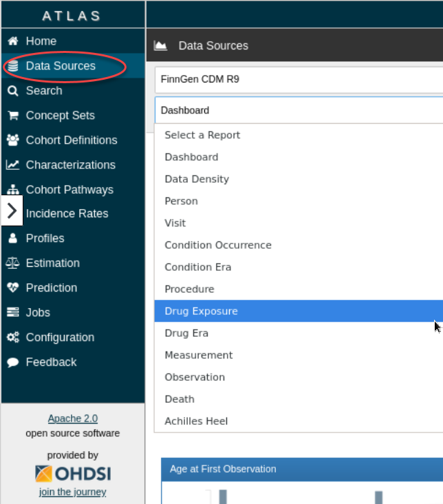Open Feedback in the sidebar
This screenshot has width=443, height=504.
point(51,362)
